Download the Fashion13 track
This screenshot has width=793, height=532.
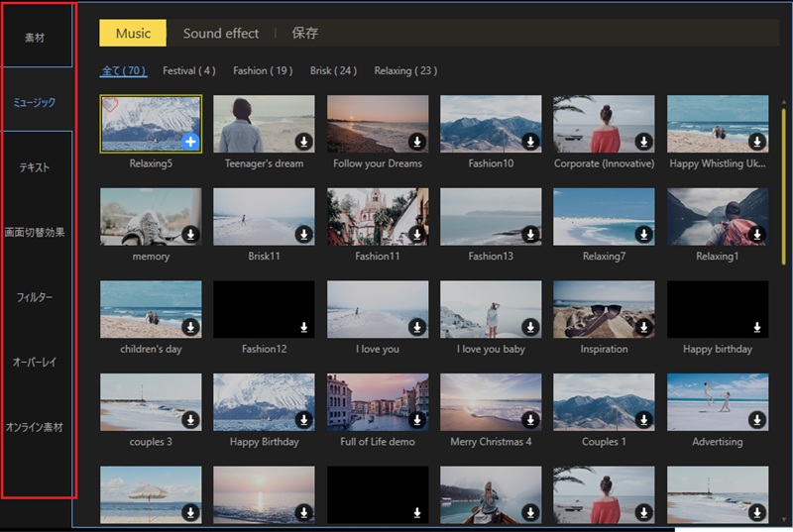tap(530, 234)
